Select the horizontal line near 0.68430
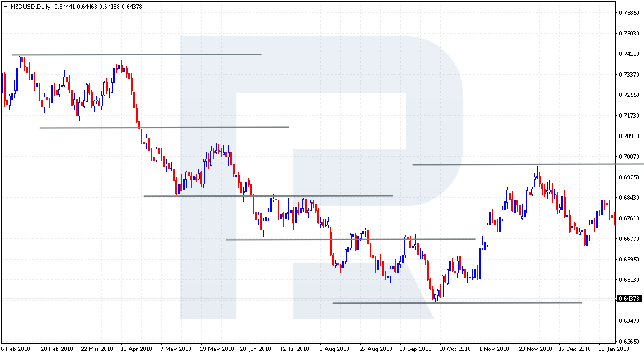The height and width of the screenshot is (356, 644). click(268, 196)
